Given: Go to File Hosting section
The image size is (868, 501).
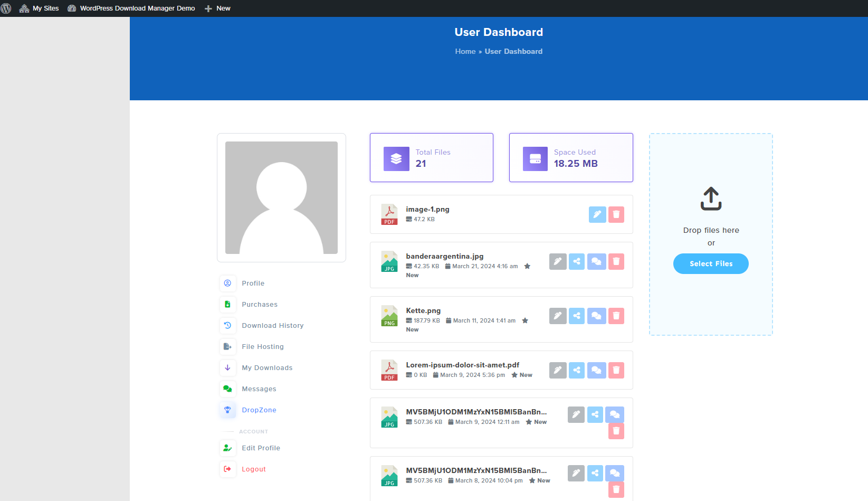Looking at the screenshot, I should coord(262,347).
